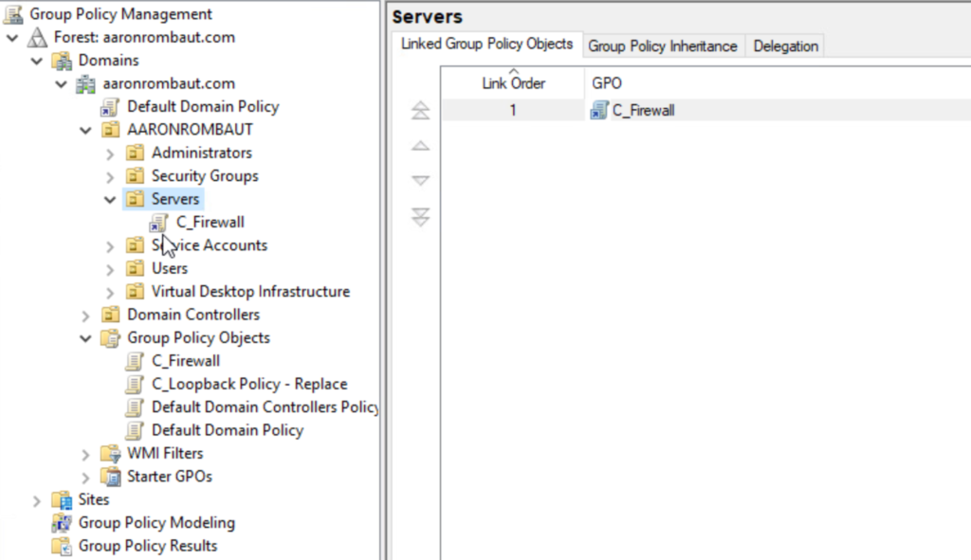Viewport: 971px width, 560px height.
Task: Click the Forest aaronrombaut.com icon
Action: pyautogui.click(x=38, y=38)
